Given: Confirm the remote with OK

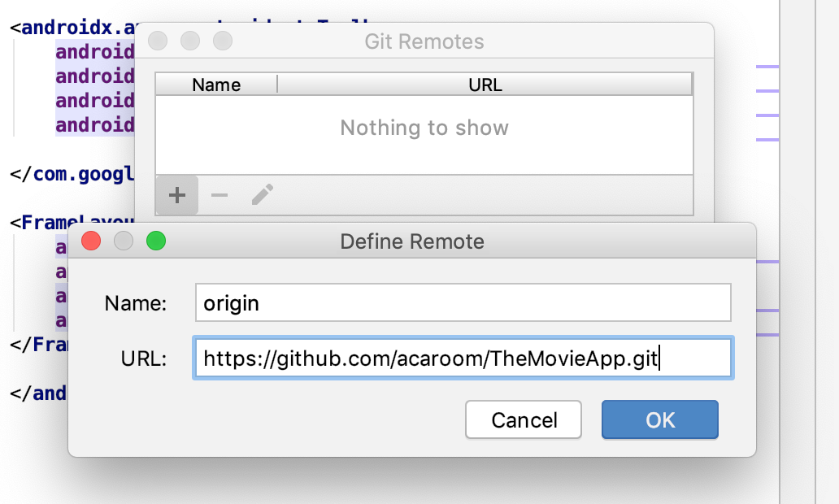Looking at the screenshot, I should coord(659,419).
